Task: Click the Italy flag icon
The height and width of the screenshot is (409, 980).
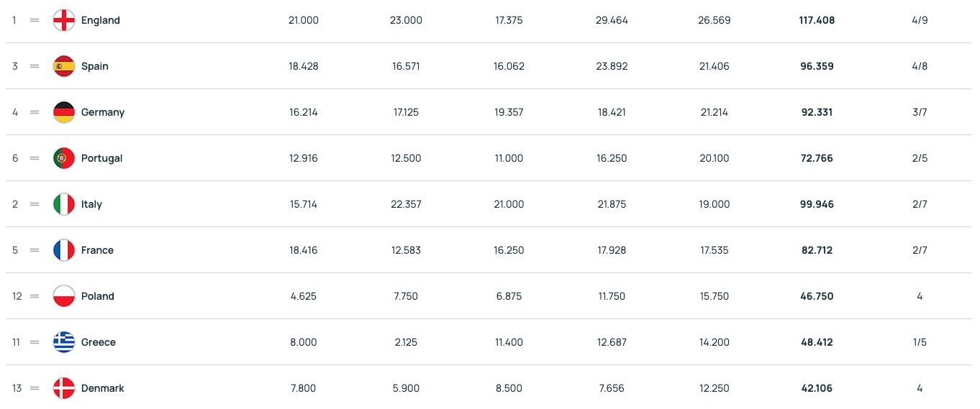Action: (x=64, y=204)
